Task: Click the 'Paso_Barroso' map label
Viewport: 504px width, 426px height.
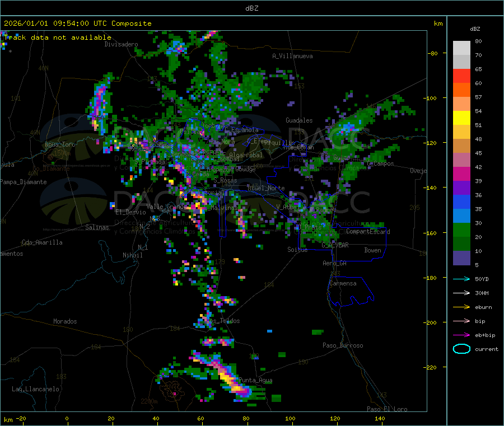Action: coord(343,345)
